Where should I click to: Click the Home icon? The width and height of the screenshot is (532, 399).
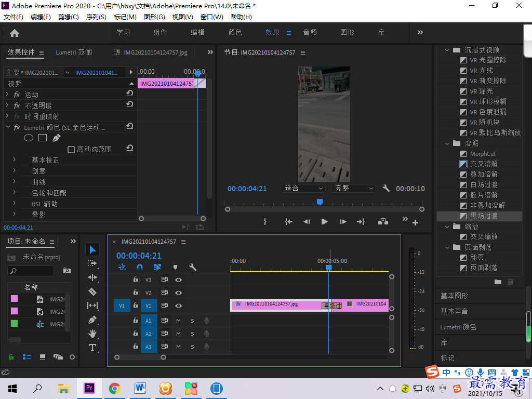[x=15, y=33]
